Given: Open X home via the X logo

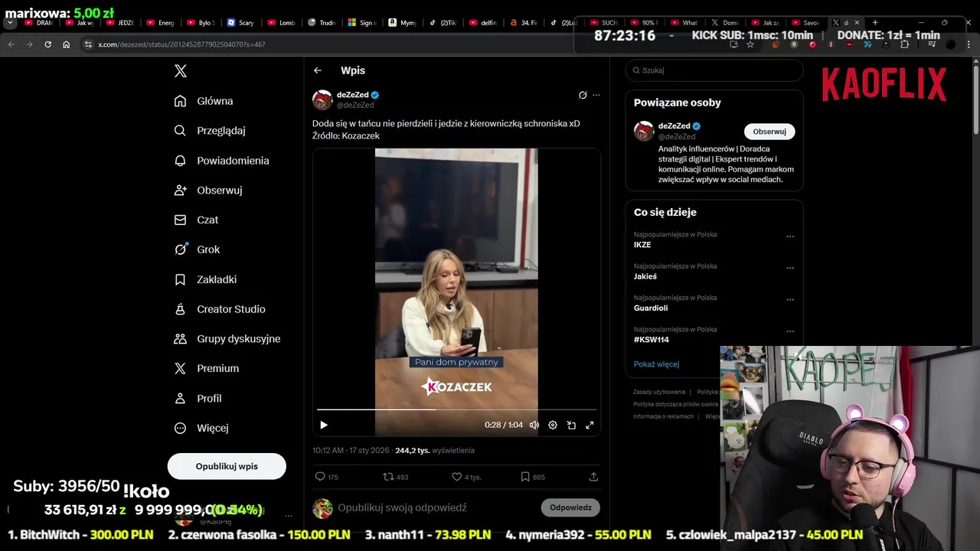Looking at the screenshot, I should point(181,71).
